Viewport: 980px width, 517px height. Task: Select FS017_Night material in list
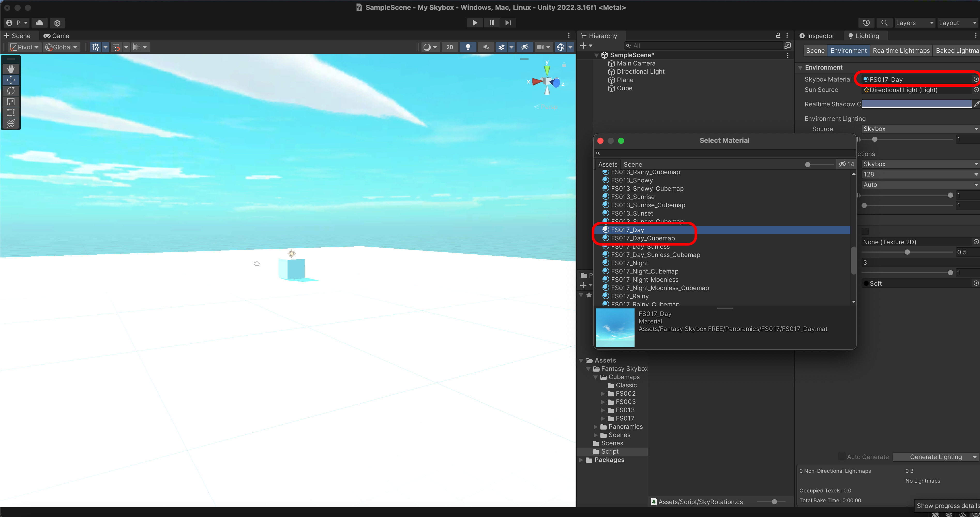coord(629,263)
